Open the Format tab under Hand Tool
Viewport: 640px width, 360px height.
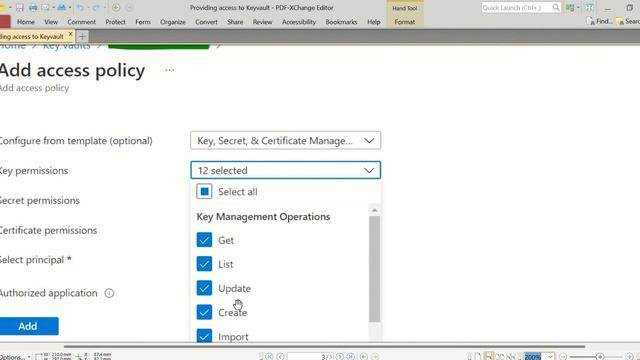pos(404,22)
